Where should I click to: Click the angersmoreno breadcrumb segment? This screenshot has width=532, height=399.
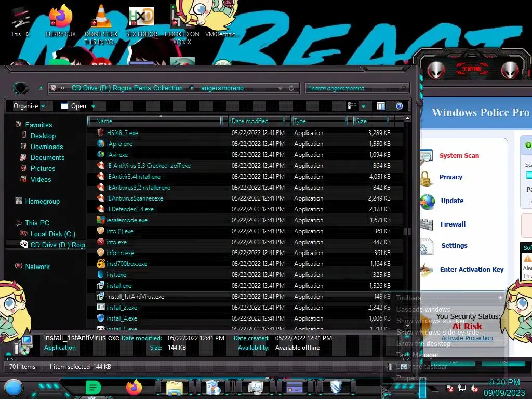pyautogui.click(x=222, y=88)
